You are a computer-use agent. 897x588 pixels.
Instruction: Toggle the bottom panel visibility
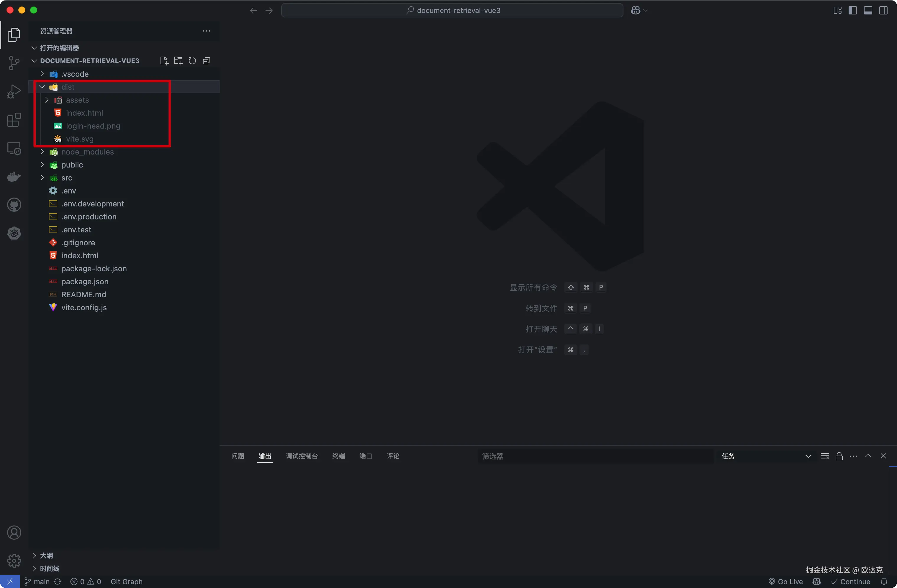coord(868,11)
